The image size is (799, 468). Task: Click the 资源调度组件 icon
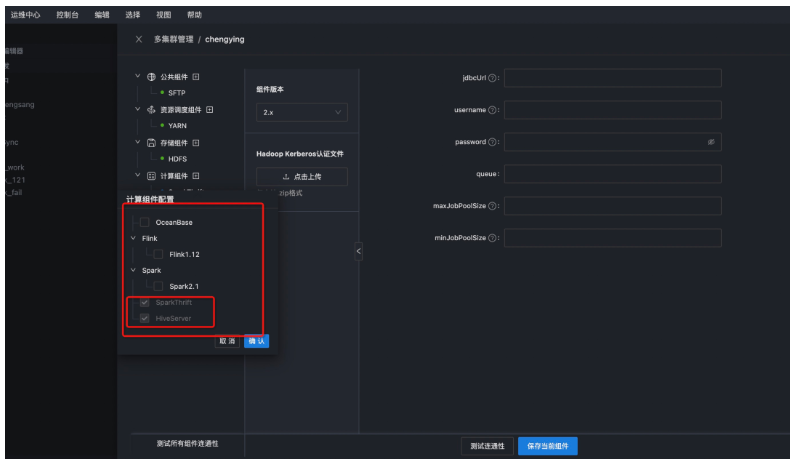[151, 110]
